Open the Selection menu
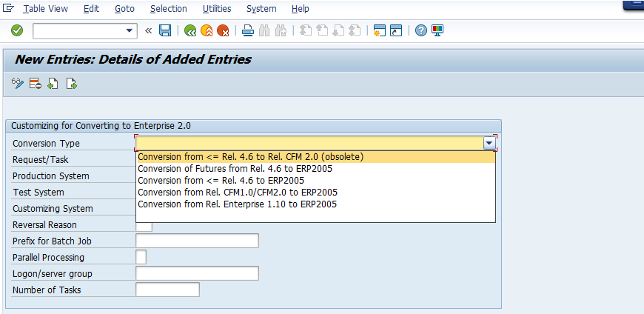 coord(168,9)
